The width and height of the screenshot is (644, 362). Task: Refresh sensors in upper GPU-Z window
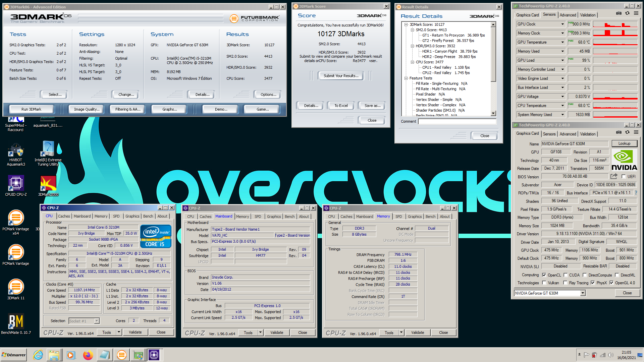[x=627, y=13]
